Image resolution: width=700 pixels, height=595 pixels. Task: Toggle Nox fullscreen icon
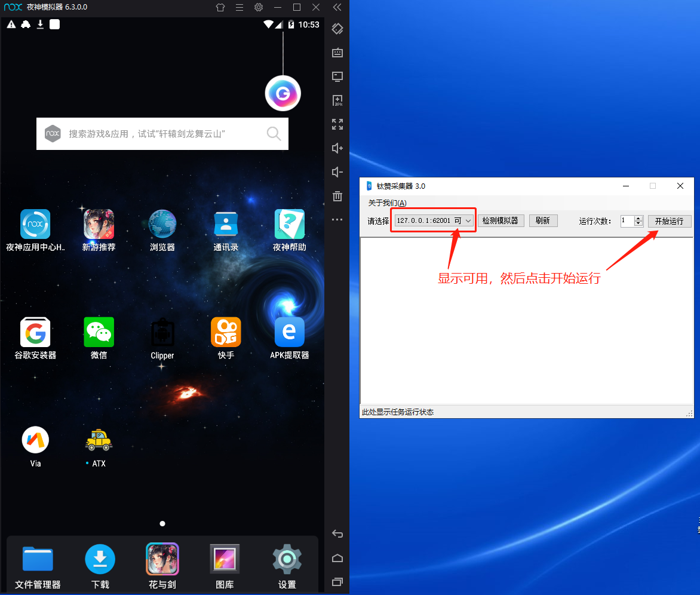pos(337,124)
